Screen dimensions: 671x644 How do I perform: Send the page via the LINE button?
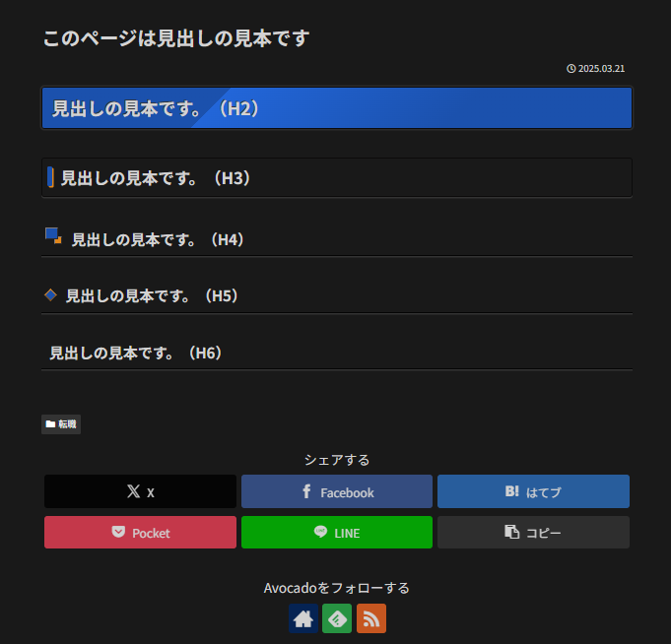[337, 533]
